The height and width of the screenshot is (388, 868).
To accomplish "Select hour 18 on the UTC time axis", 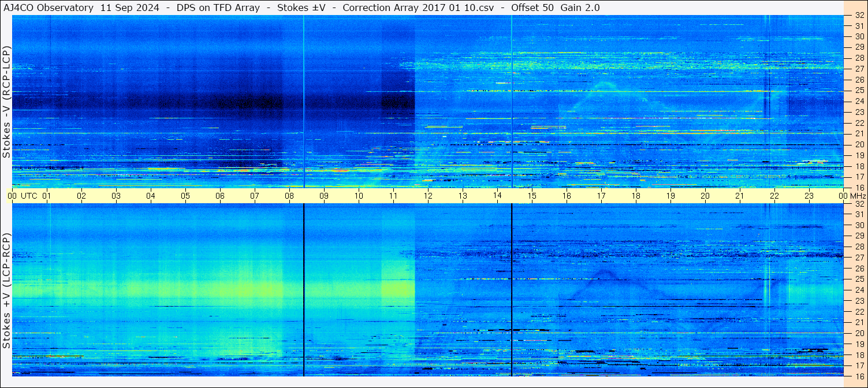I will (636, 196).
